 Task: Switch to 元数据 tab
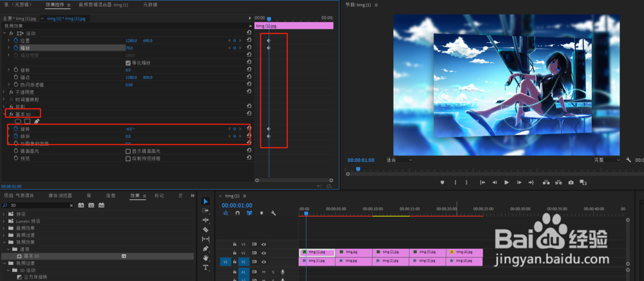click(x=150, y=5)
